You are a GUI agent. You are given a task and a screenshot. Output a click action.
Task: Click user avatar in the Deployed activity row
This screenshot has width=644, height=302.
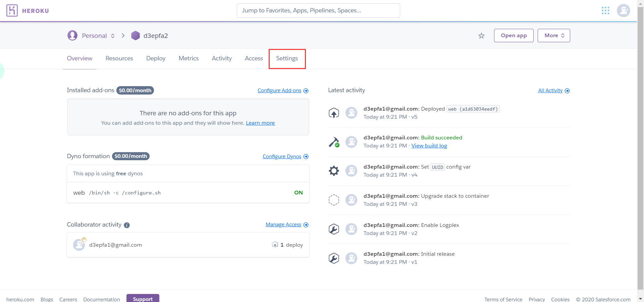pyautogui.click(x=352, y=113)
